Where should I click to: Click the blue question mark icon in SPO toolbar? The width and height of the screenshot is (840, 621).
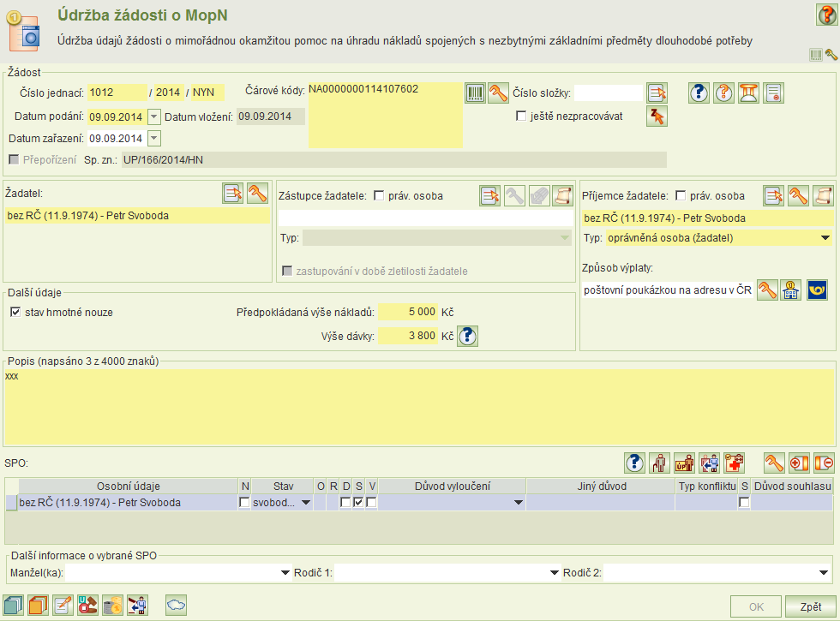coord(635,463)
